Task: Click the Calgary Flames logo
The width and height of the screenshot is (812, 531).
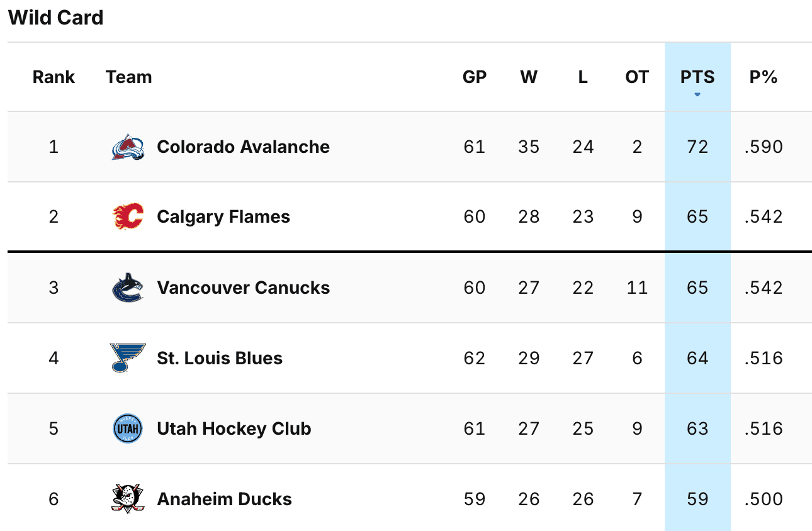Action: click(128, 217)
